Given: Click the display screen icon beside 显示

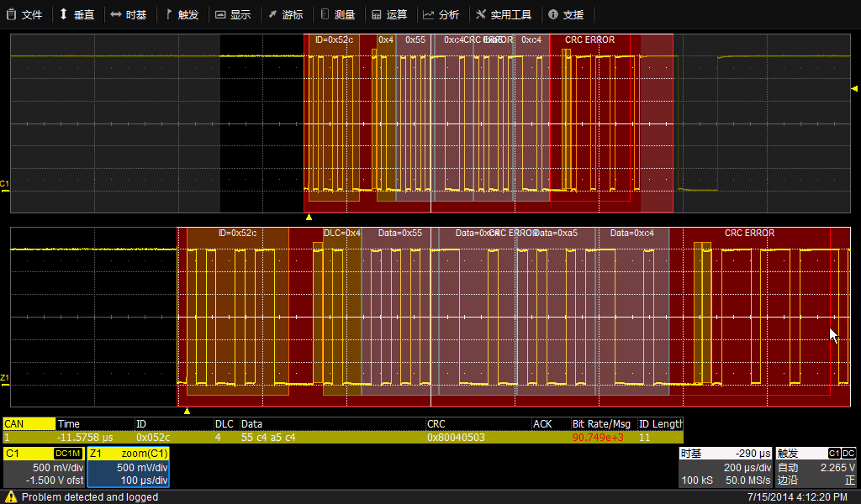Looking at the screenshot, I should click(x=220, y=15).
